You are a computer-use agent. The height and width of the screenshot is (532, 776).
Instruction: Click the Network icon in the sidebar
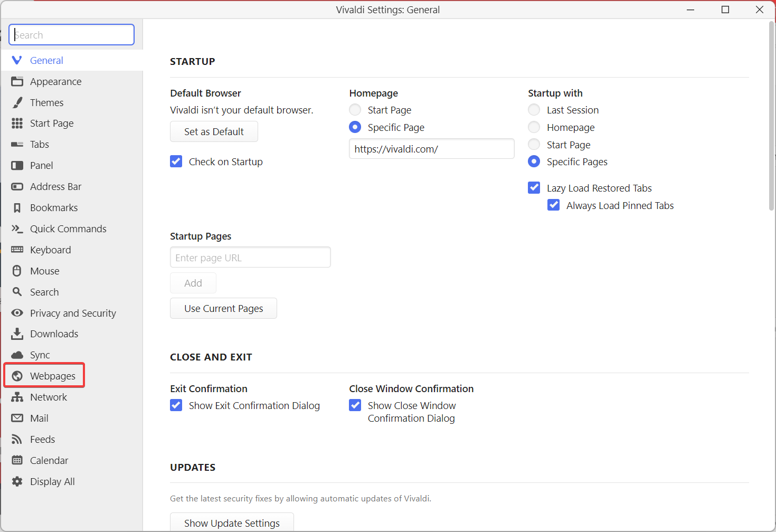(17, 397)
